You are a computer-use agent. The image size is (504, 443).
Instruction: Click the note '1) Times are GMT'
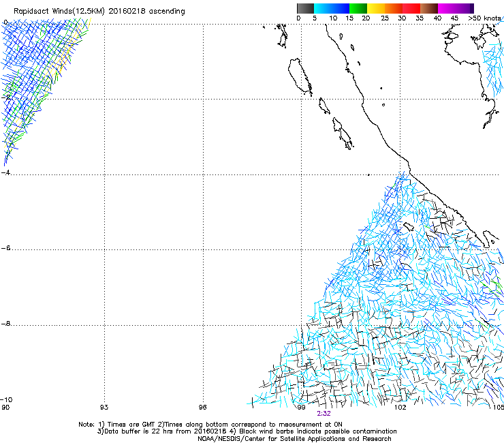tap(127, 425)
